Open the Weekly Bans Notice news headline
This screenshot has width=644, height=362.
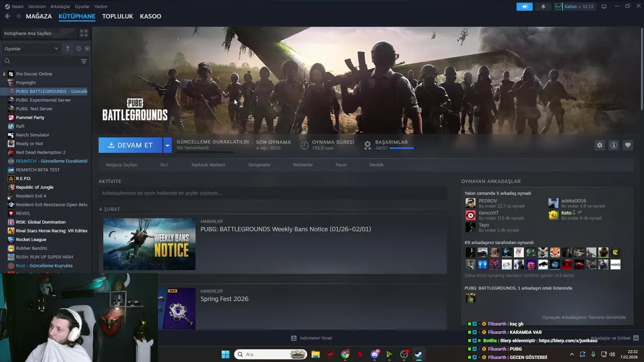(286, 229)
